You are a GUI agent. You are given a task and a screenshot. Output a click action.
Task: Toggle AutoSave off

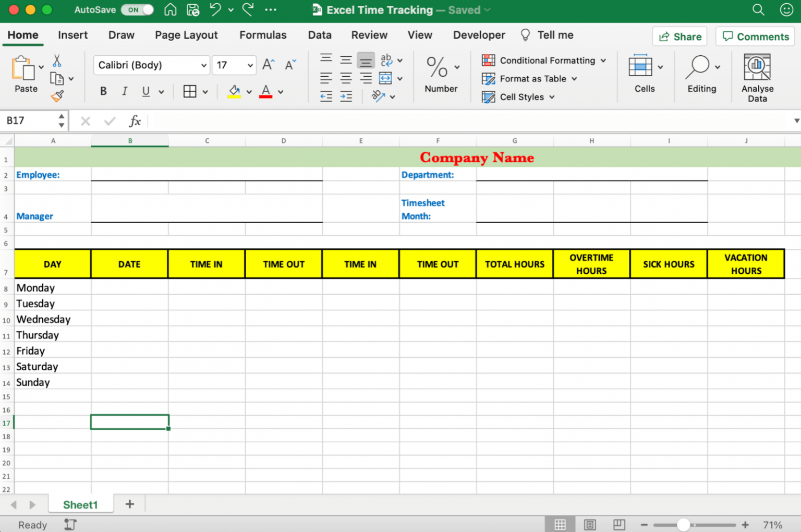click(137, 9)
